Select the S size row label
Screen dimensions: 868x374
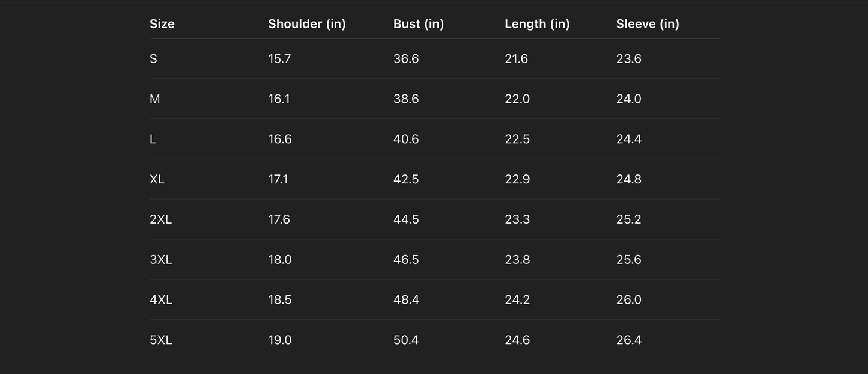153,59
